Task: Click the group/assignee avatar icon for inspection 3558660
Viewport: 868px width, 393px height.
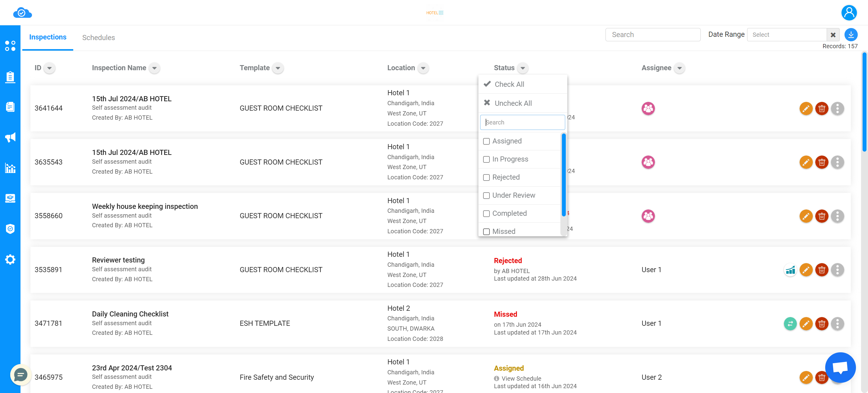Action: (x=648, y=216)
